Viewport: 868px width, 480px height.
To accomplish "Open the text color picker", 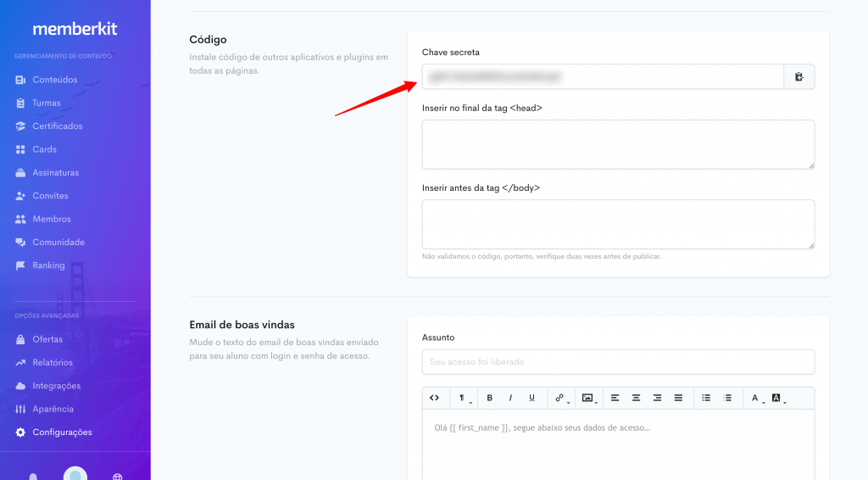I will tap(756, 398).
